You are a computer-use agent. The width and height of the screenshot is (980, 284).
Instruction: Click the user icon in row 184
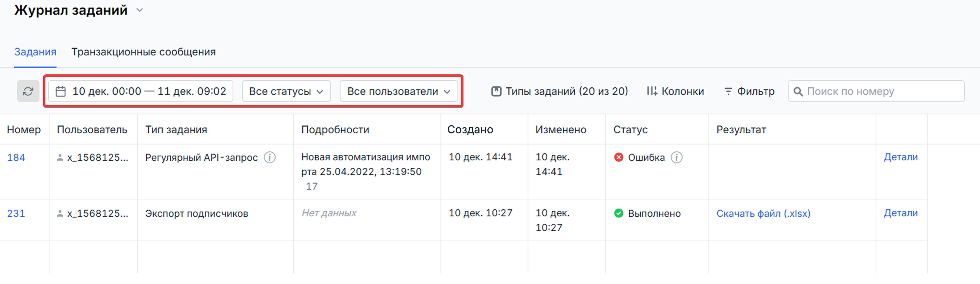coord(60,158)
